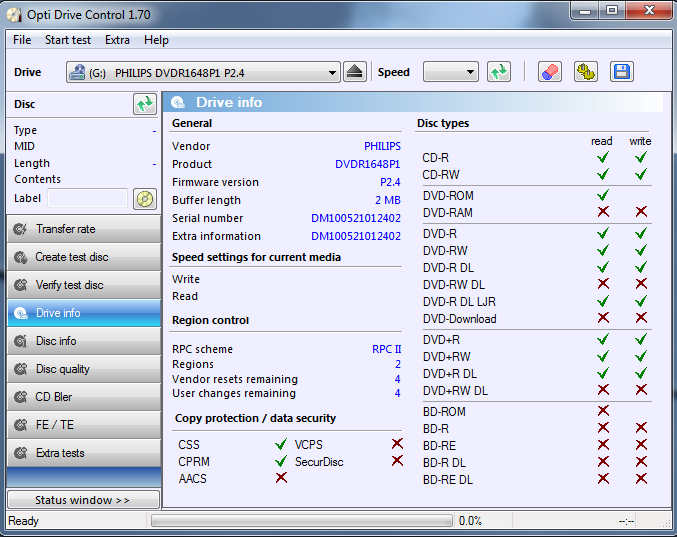The image size is (677, 537).
Task: Minimize the Opti Drive Control window
Action: pos(585,11)
